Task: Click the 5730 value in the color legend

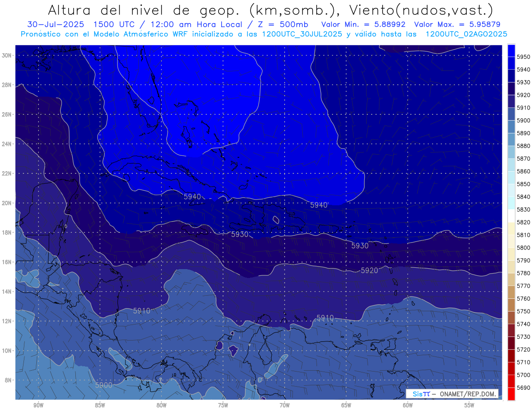Action: pyautogui.click(x=524, y=337)
